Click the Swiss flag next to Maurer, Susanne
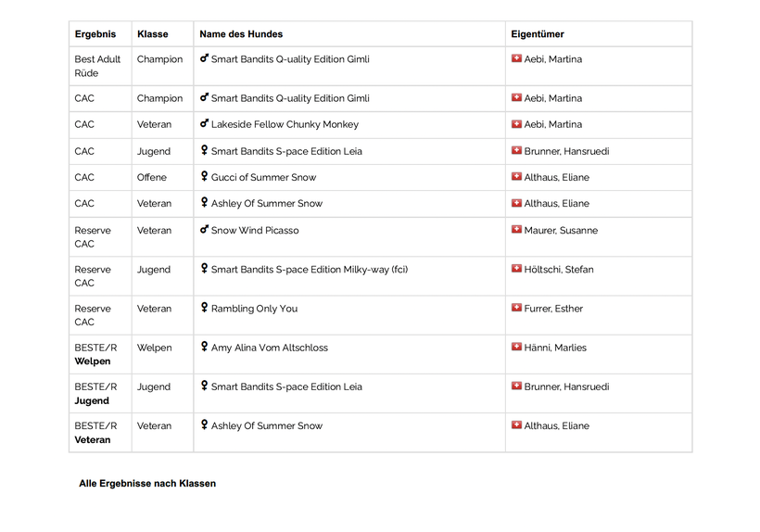This screenshot has width=760, height=532. pos(516,230)
